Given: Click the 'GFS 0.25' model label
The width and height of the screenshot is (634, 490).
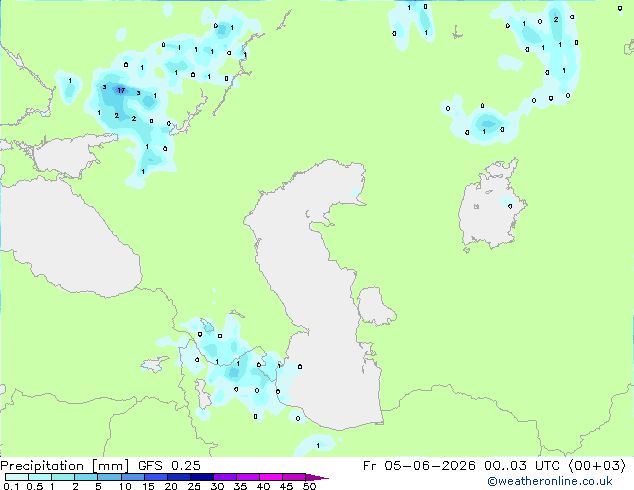Looking at the screenshot, I should (169, 466).
